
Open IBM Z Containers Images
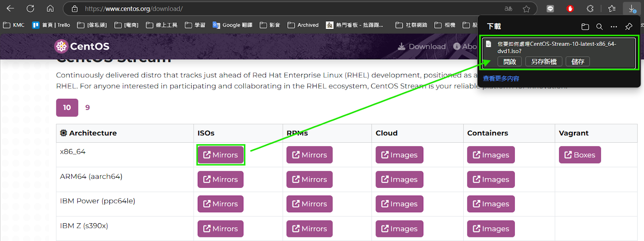(x=491, y=229)
